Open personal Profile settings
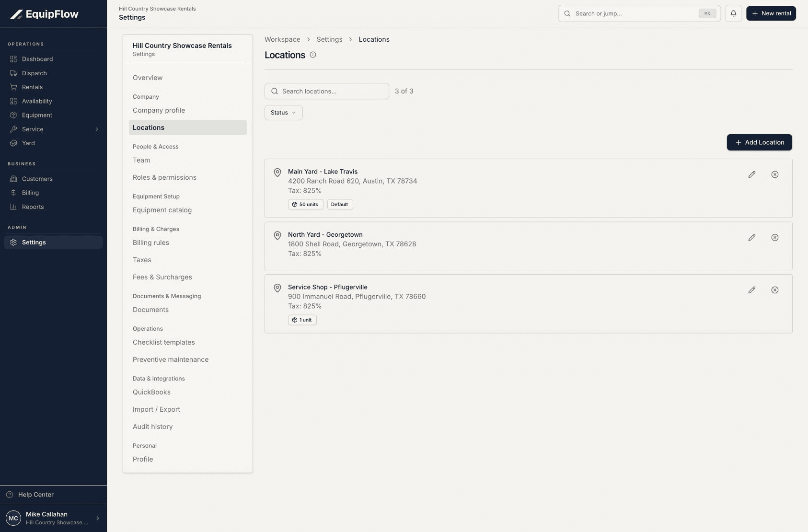This screenshot has height=532, width=808. (x=187, y=459)
